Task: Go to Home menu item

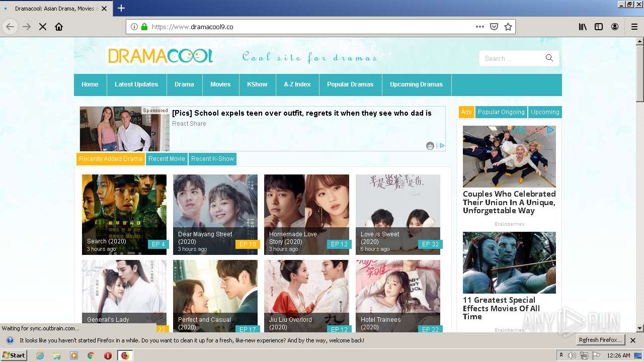Action: (x=90, y=84)
